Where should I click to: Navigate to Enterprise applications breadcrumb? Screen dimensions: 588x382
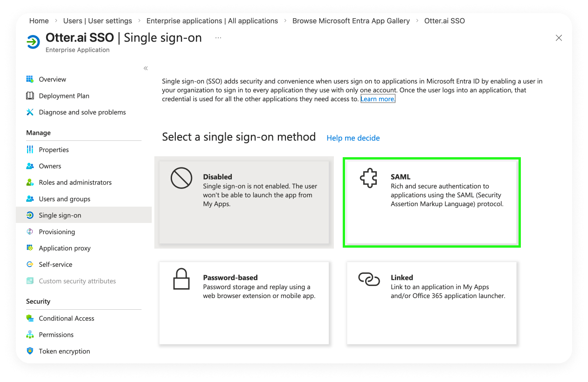(212, 21)
